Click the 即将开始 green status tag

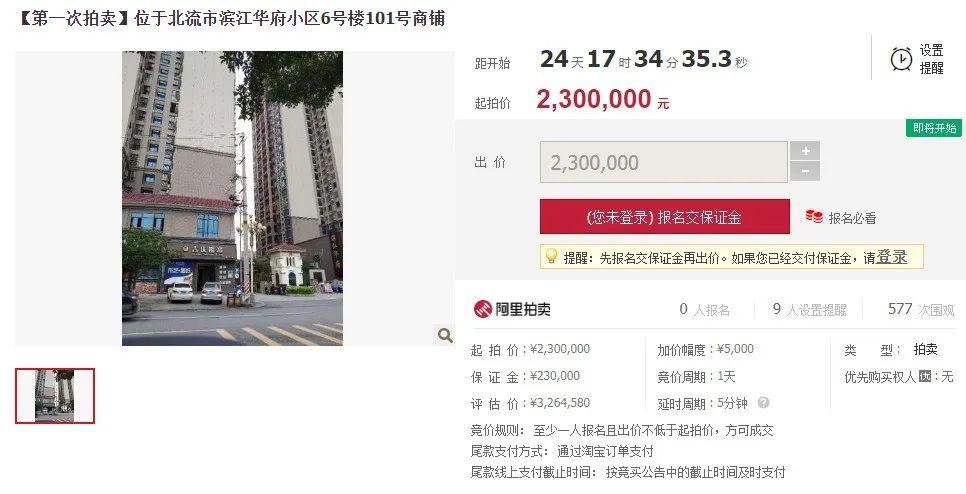pyautogui.click(x=934, y=128)
